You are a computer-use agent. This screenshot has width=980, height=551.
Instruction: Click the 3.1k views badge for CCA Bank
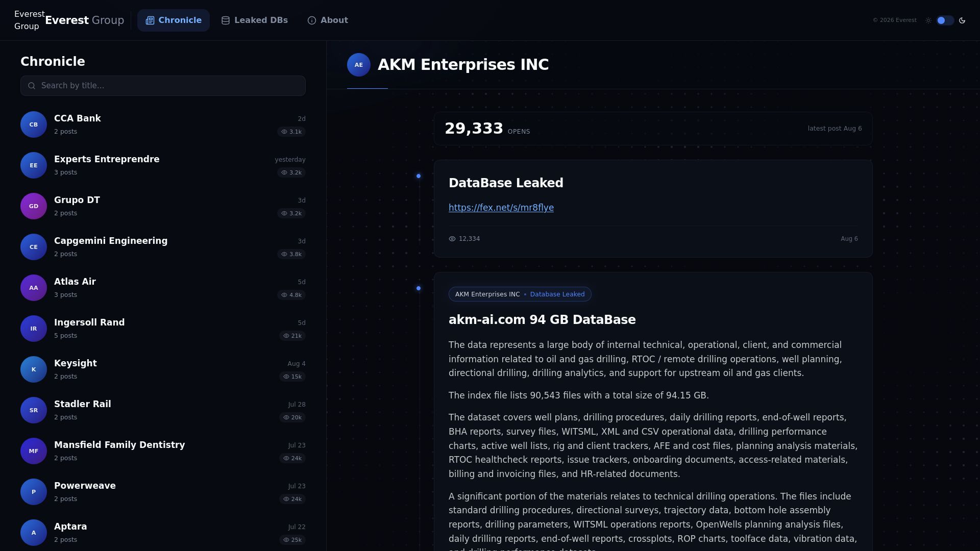click(x=291, y=132)
